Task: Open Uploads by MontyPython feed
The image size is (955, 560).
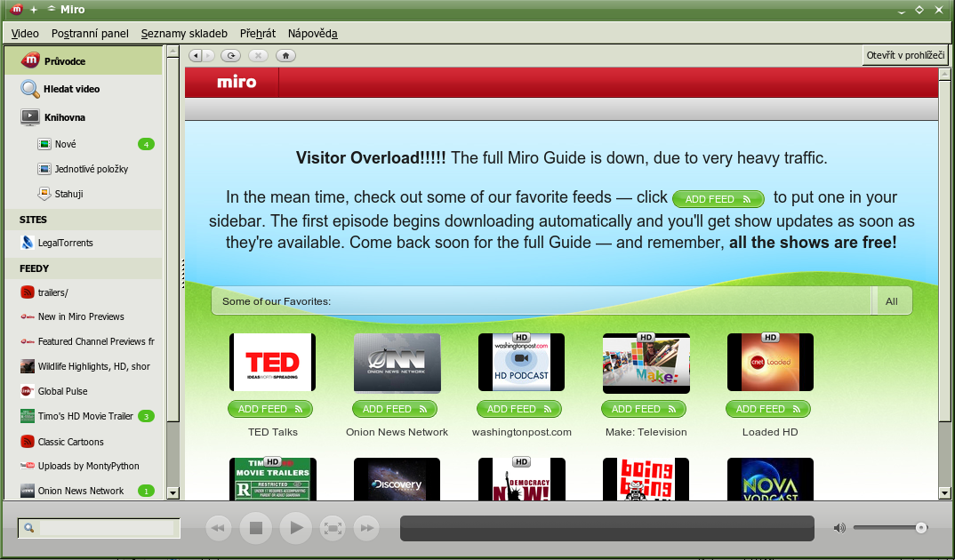Action: click(84, 467)
